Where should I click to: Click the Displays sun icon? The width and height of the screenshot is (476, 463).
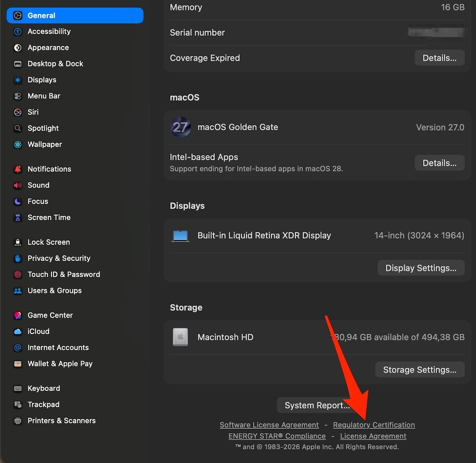pos(18,80)
